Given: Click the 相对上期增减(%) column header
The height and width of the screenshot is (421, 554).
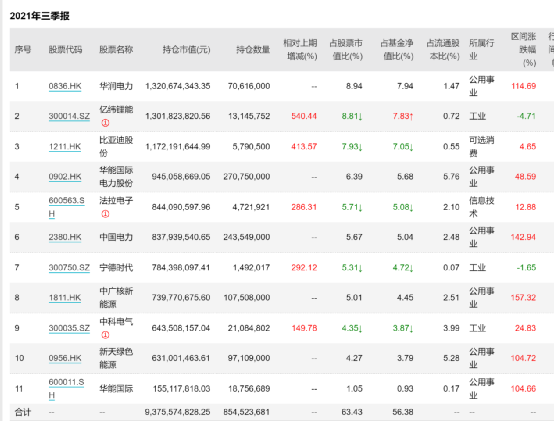Looking at the screenshot, I should 300,49.
